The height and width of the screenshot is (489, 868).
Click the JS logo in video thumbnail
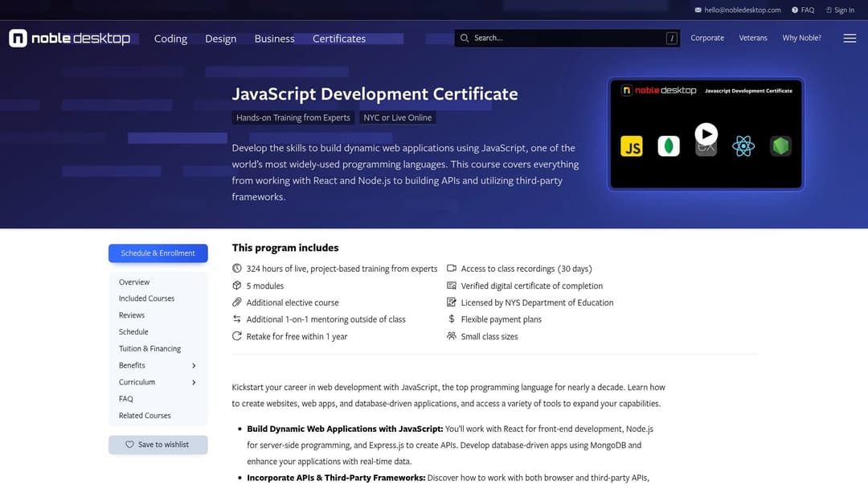tap(632, 146)
